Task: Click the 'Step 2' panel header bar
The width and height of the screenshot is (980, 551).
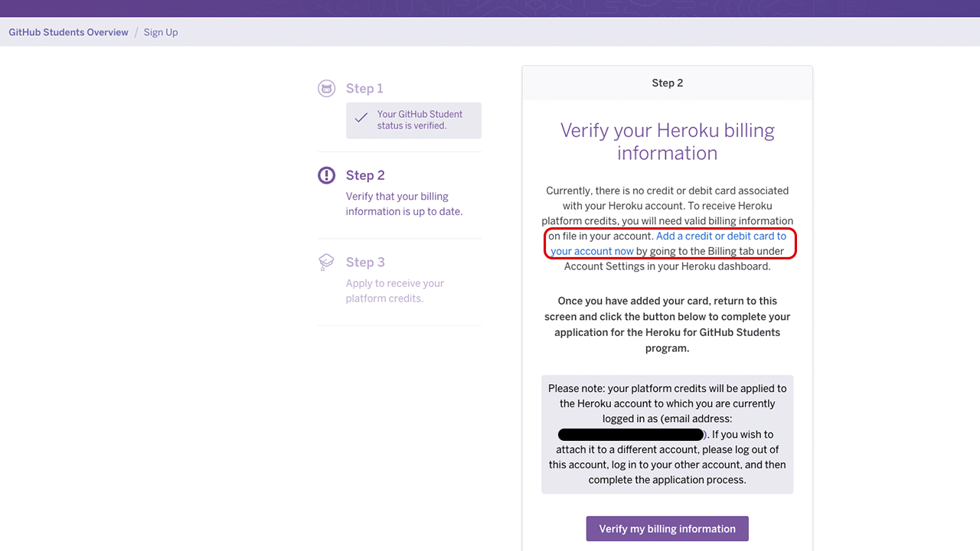Action: click(x=668, y=83)
